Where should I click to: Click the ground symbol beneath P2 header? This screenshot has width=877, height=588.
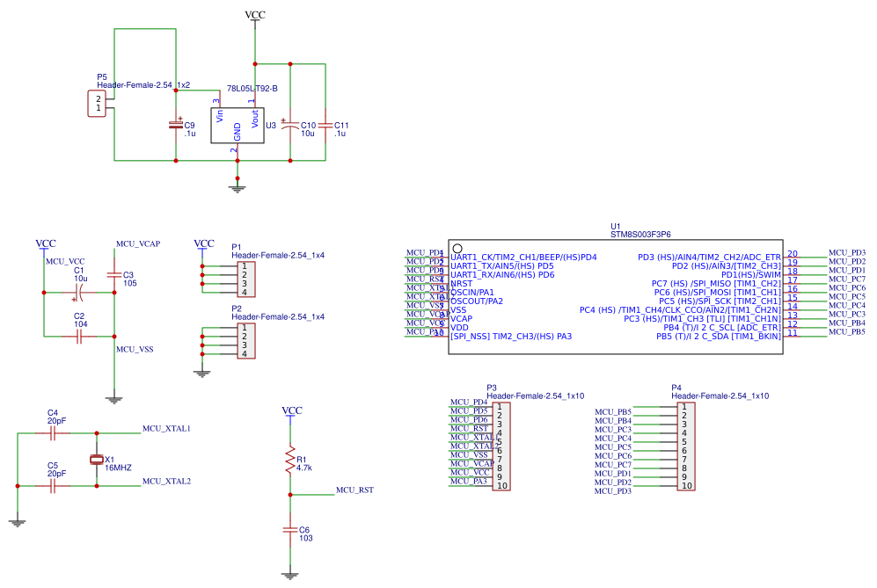202,374
